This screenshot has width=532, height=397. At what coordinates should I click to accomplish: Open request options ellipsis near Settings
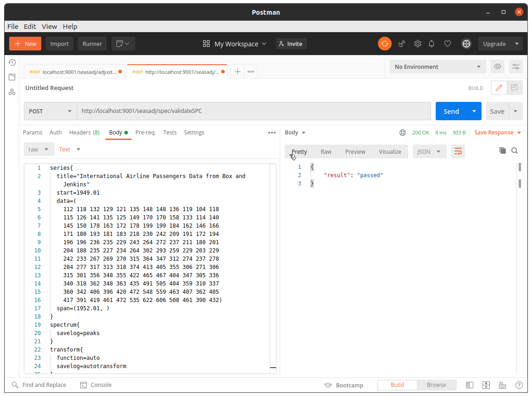point(272,133)
